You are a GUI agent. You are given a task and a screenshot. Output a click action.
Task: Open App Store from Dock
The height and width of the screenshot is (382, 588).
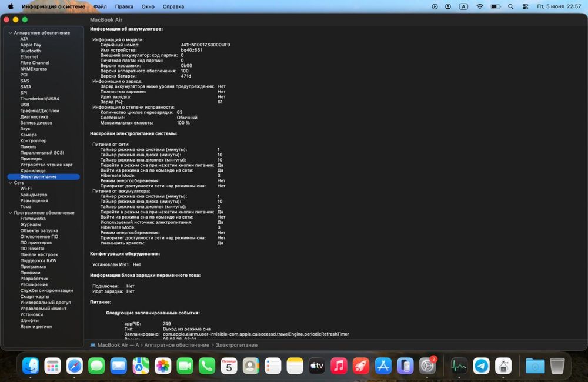coord(383,366)
